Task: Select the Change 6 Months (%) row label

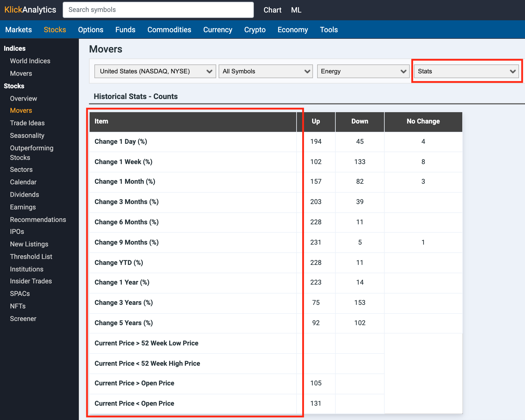Action: [127, 222]
